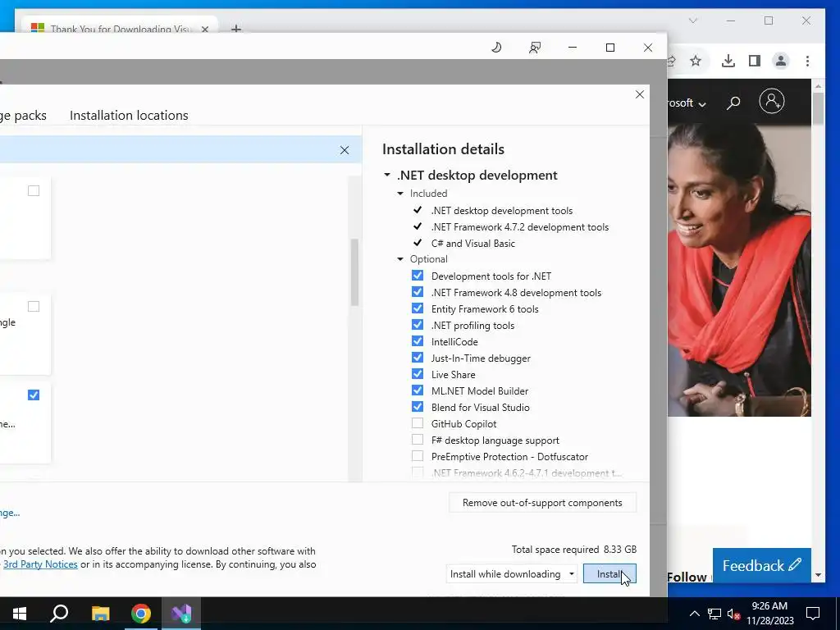Uncheck the selected workload card checkbox
Image resolution: width=840 pixels, height=630 pixels.
click(x=34, y=395)
